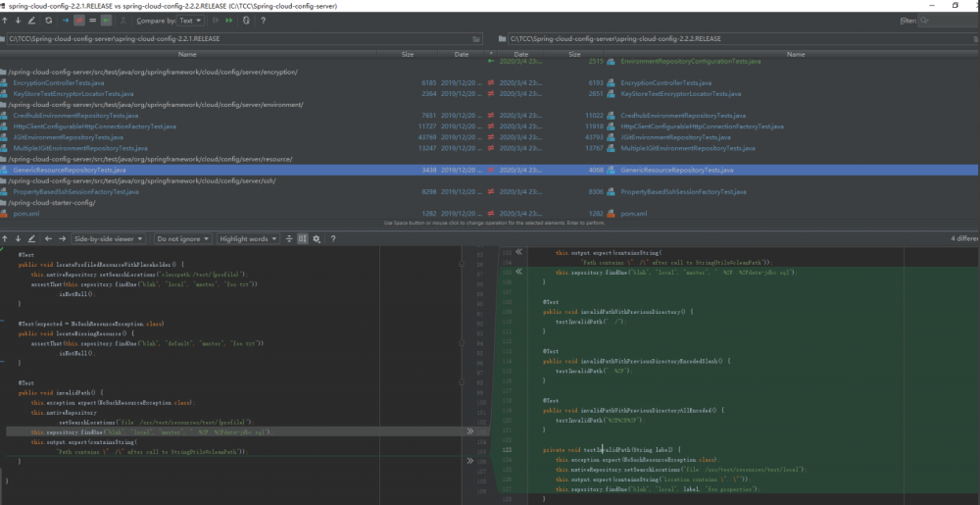Select pom.xml in the right file list
The height and width of the screenshot is (505, 980).
tap(632, 213)
